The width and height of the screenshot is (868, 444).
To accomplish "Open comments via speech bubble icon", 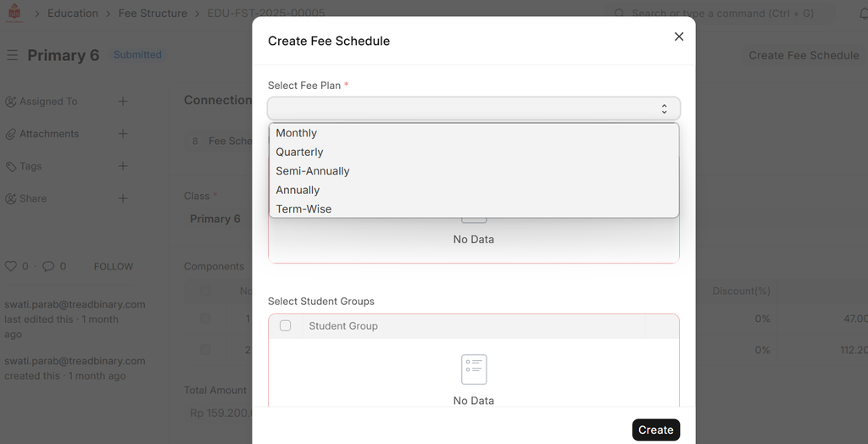I will pyautogui.click(x=48, y=266).
